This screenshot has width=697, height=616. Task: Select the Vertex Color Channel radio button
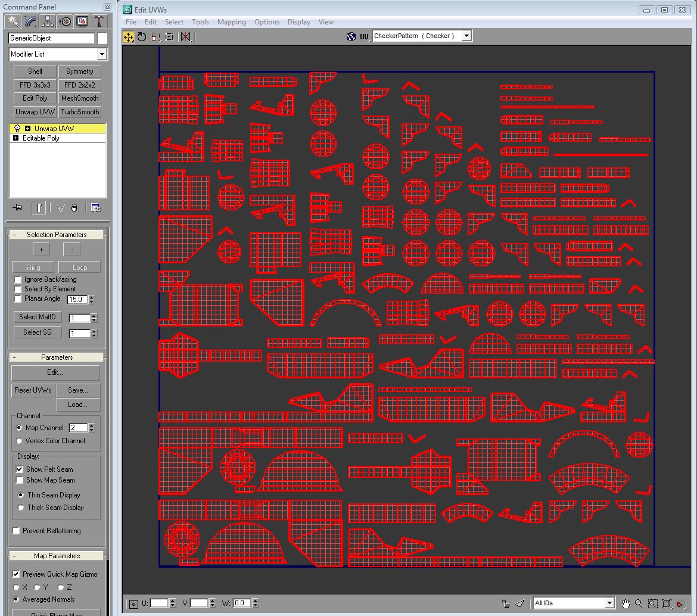pos(18,440)
